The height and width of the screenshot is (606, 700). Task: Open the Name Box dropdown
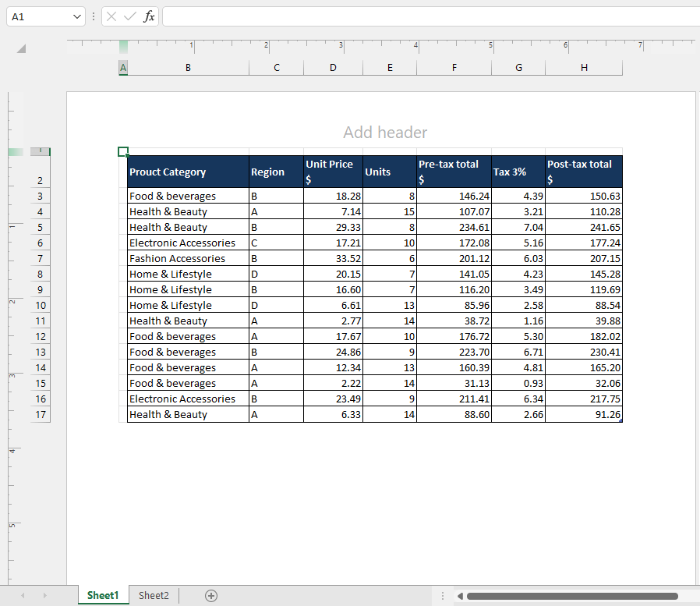pos(76,16)
